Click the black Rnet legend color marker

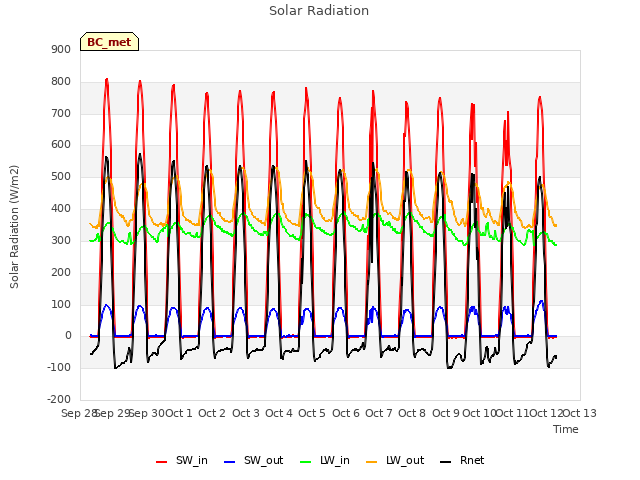446,462
